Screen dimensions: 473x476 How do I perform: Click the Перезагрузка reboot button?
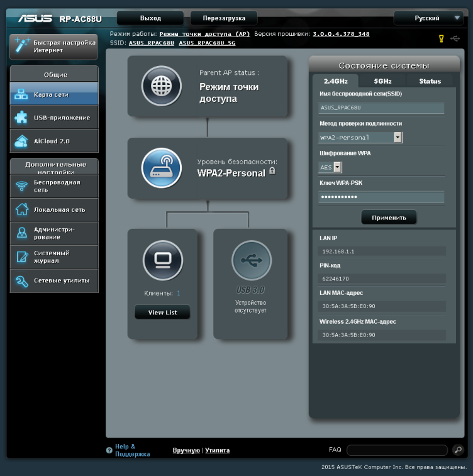click(224, 18)
